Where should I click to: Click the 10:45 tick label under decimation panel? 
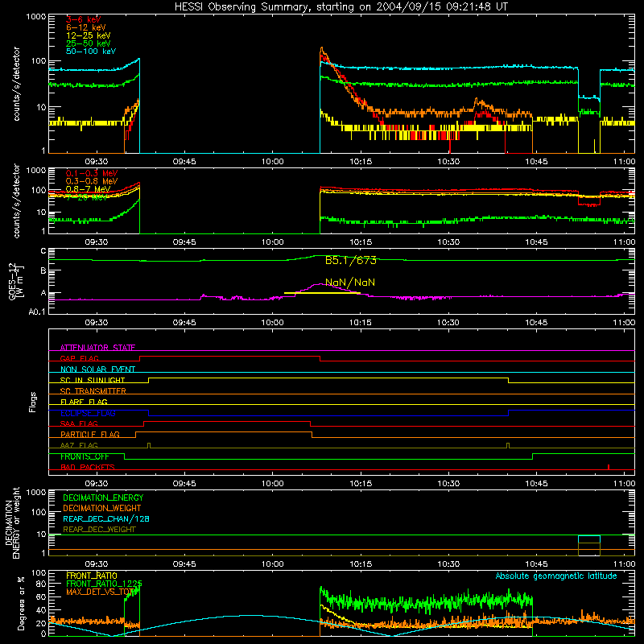[536, 564]
